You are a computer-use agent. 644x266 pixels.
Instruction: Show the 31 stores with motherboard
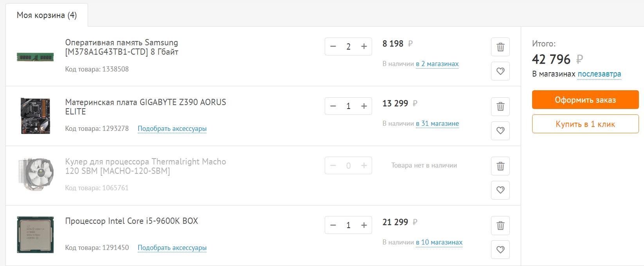(x=437, y=124)
